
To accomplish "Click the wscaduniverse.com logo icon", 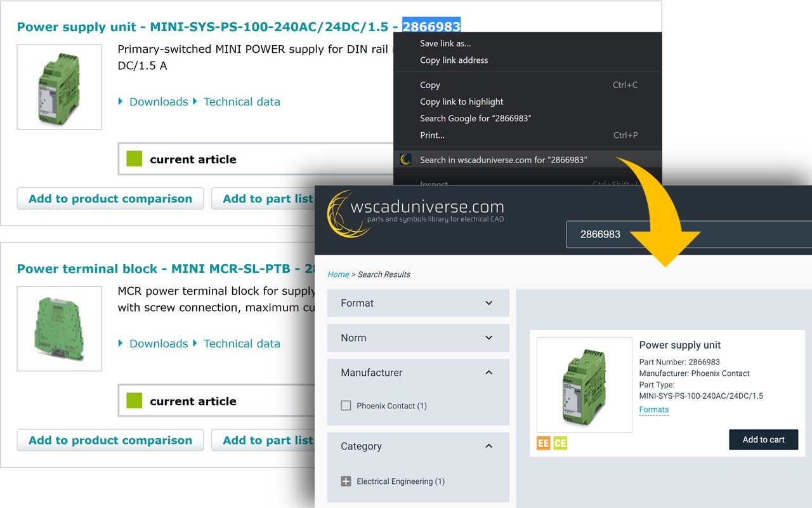I will [348, 214].
